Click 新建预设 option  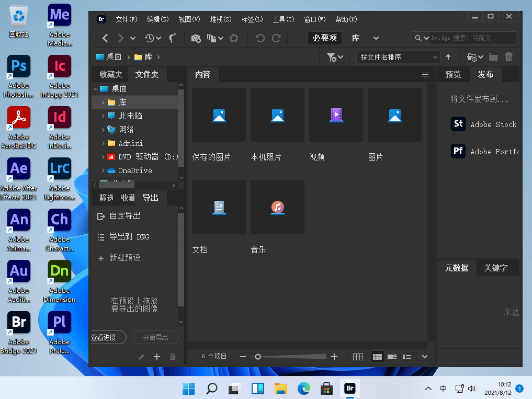pyautogui.click(x=134, y=258)
